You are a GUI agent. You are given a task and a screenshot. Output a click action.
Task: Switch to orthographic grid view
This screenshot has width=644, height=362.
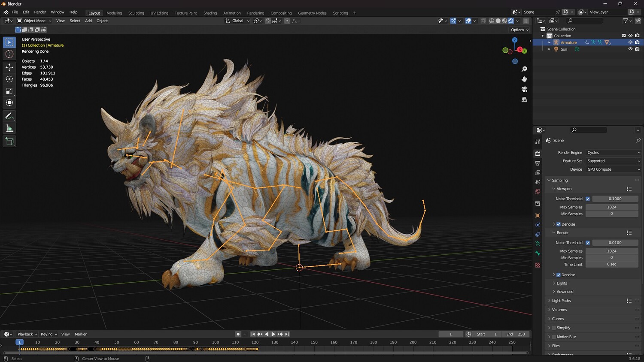[x=524, y=100]
